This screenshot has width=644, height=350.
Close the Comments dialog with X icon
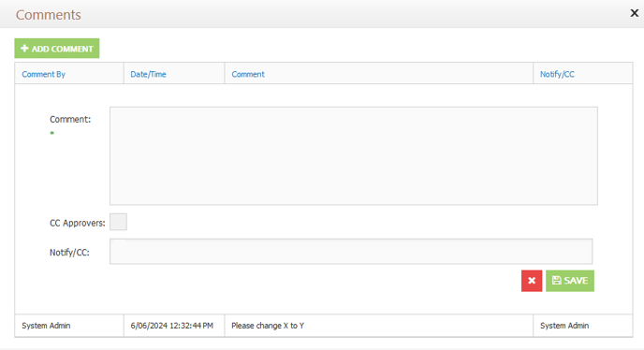tap(634, 13)
